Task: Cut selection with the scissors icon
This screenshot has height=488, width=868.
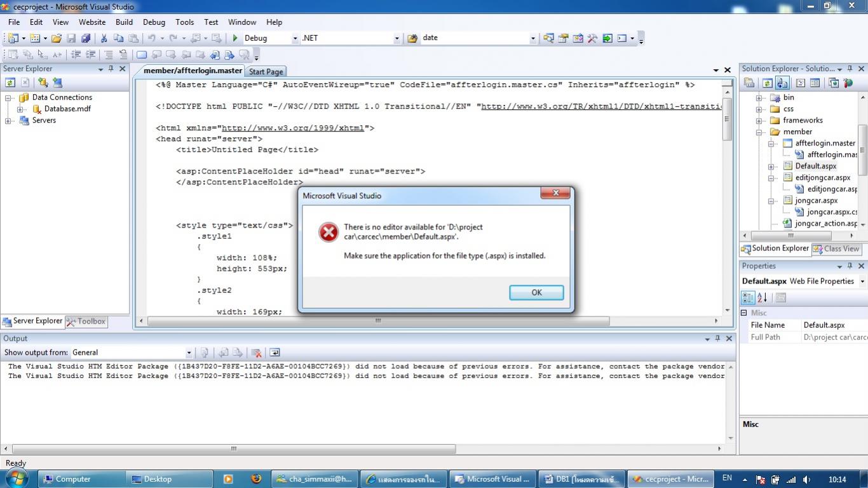Action: coord(104,38)
